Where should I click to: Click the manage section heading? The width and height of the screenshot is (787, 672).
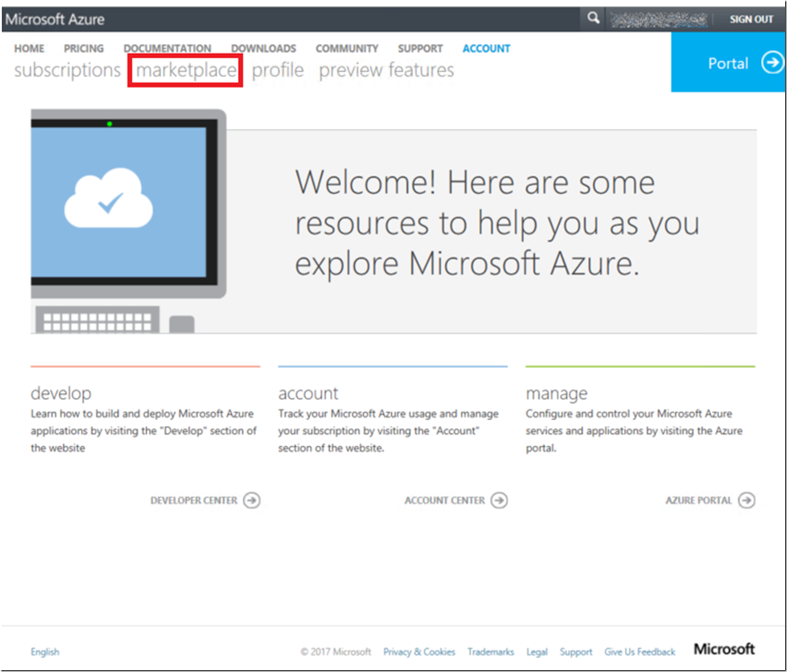(x=557, y=393)
